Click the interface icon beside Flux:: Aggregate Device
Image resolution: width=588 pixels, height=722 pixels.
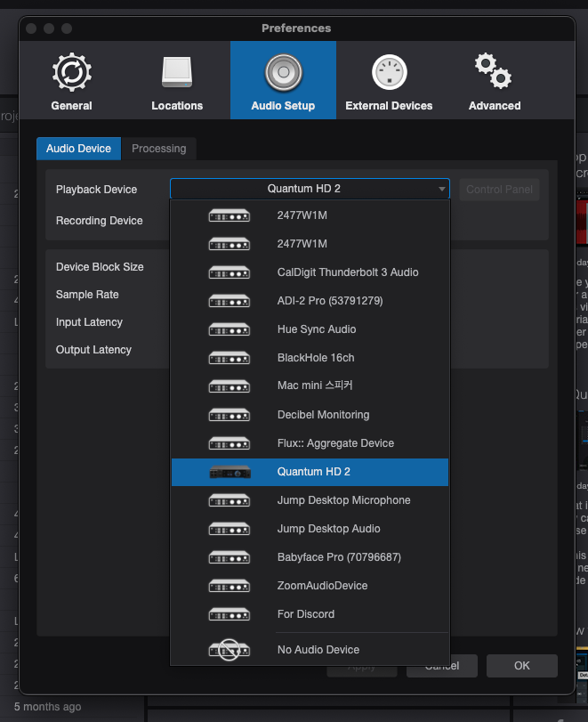tap(230, 443)
